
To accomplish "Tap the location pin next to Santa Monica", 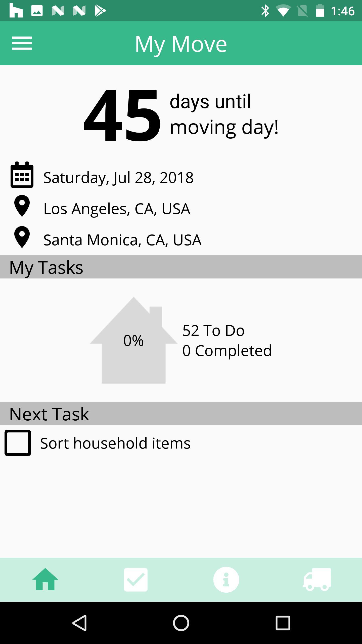I will point(22,237).
